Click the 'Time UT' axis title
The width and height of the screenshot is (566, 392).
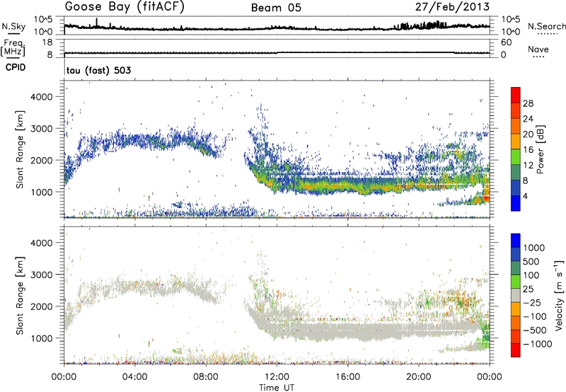pyautogui.click(x=277, y=387)
